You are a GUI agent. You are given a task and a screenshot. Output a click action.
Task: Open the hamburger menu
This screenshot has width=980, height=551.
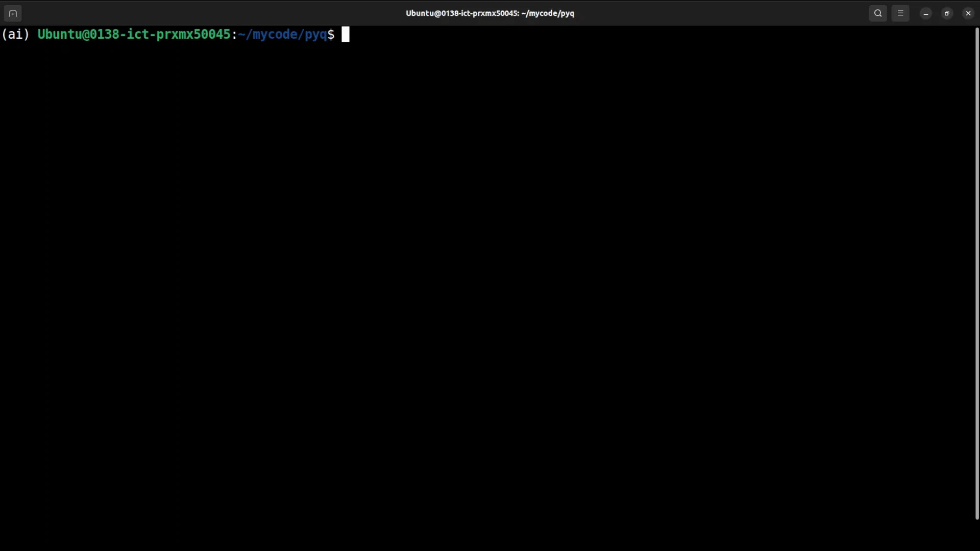pos(900,13)
